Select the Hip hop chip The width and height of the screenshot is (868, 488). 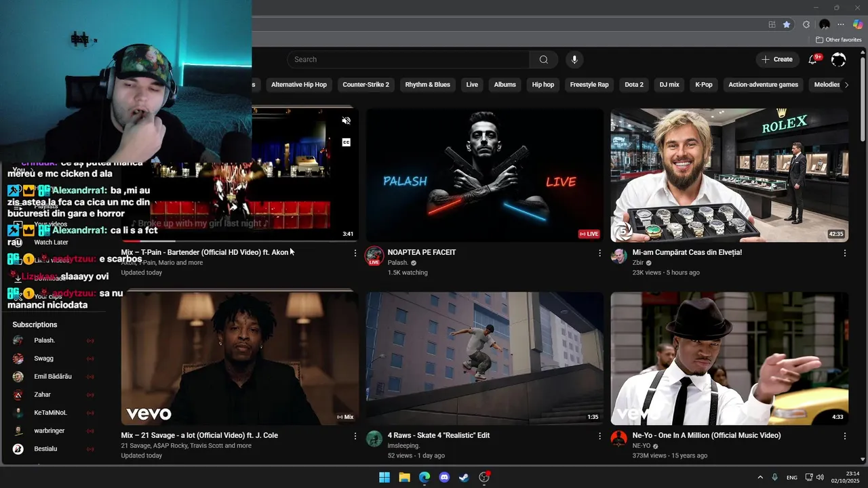[543, 85]
